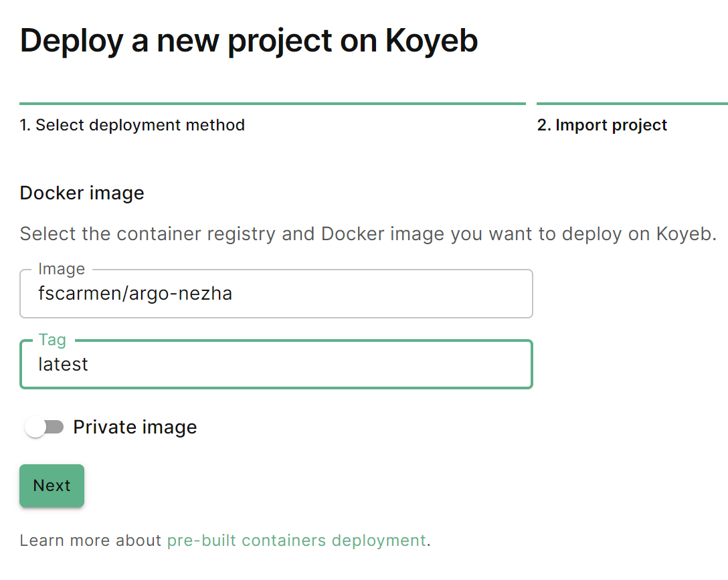
Task: Click the container registry description text
Action: tap(368, 234)
